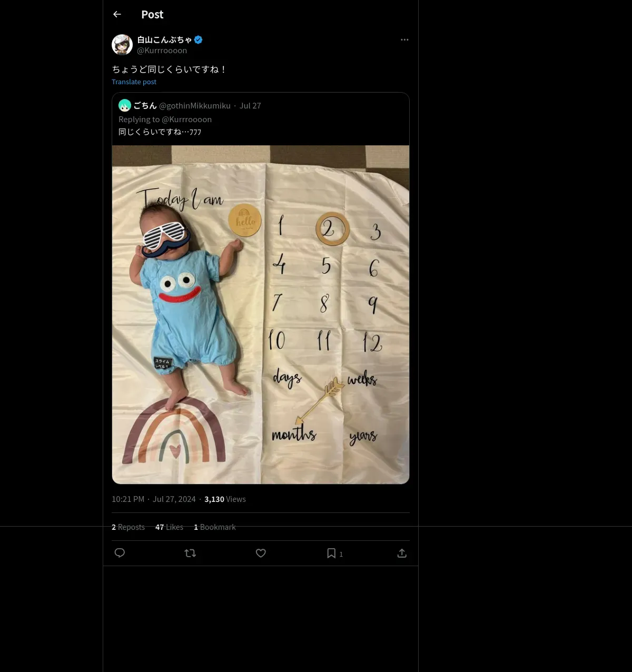The width and height of the screenshot is (632, 672).
Task: Click the share upload icon
Action: [402, 553]
